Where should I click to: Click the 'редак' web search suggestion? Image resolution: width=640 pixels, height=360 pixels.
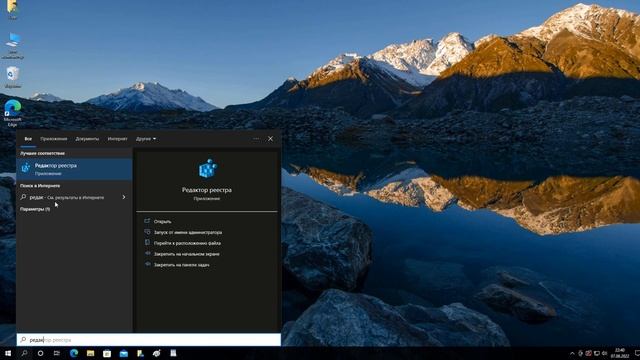(x=74, y=197)
